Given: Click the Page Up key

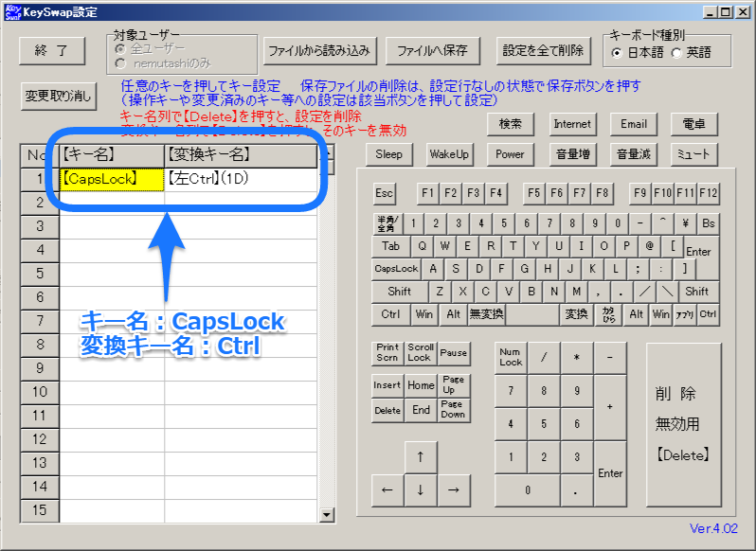Looking at the screenshot, I should point(453,386).
